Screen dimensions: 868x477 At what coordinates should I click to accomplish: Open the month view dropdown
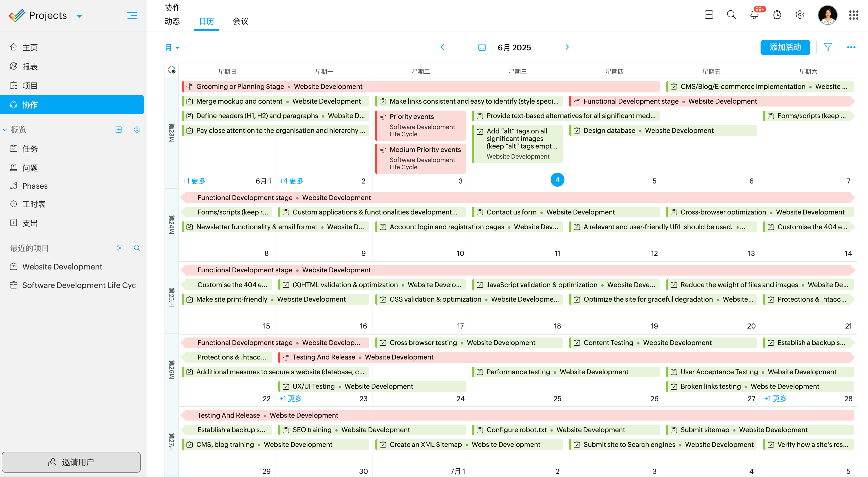coord(172,47)
